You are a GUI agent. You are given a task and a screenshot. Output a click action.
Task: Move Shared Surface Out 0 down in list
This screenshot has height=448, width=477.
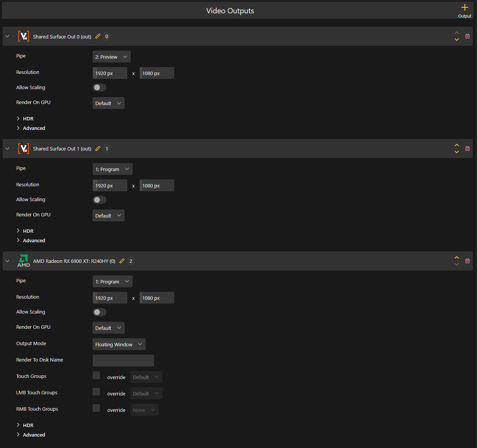[x=456, y=40]
